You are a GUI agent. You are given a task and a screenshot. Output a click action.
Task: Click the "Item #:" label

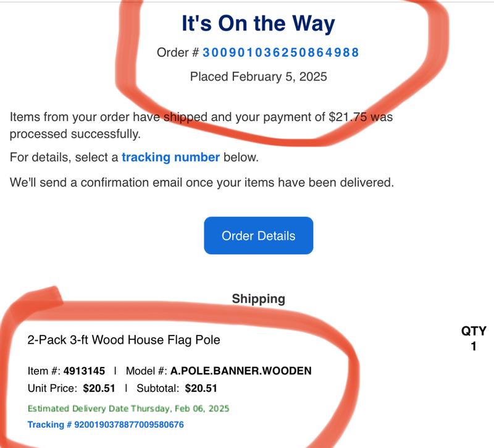(x=44, y=371)
